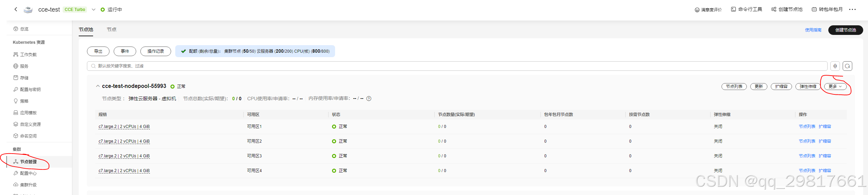Click the 运行中 status indicator
The height and width of the screenshot is (195, 868).
click(x=111, y=10)
